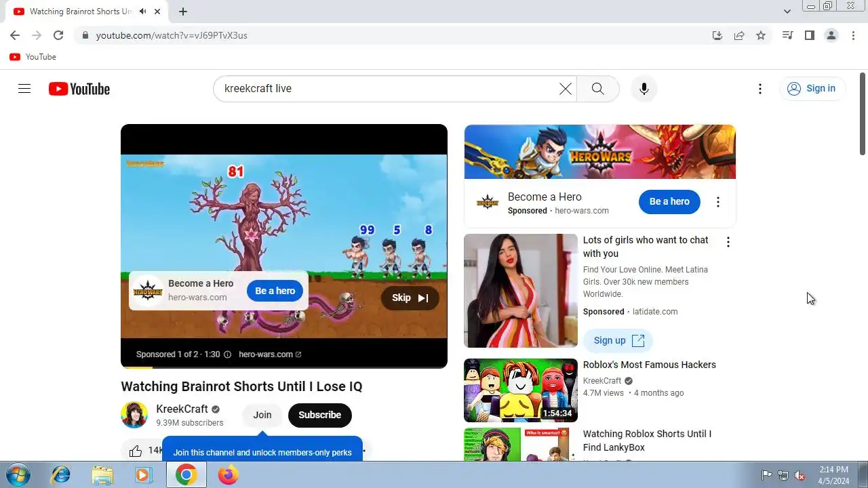Open KreekCraft channel avatar
The image size is (868, 488).
(x=134, y=415)
